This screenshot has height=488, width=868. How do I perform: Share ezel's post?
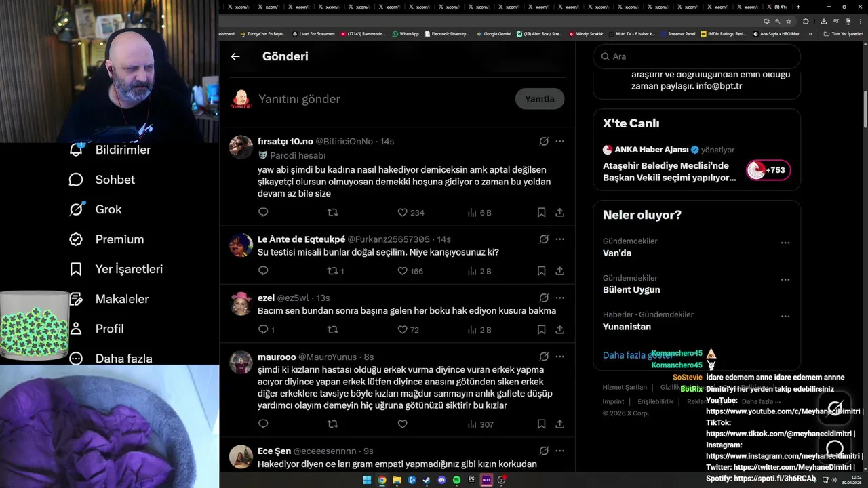point(559,330)
